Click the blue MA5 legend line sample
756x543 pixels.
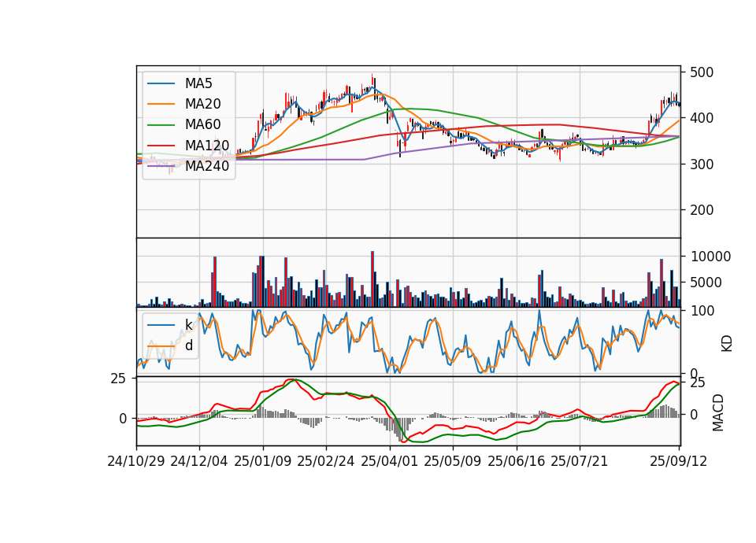pos(161,83)
